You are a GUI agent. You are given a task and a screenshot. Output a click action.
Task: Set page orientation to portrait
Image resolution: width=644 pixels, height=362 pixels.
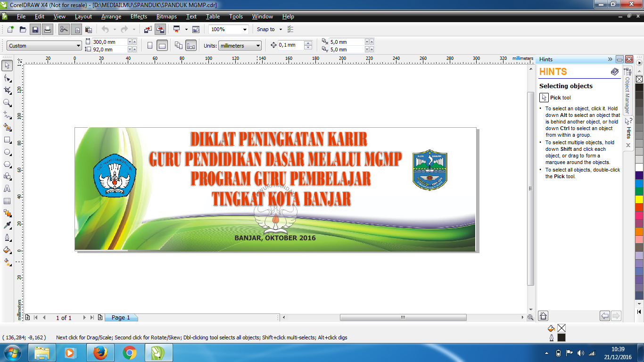(149, 45)
